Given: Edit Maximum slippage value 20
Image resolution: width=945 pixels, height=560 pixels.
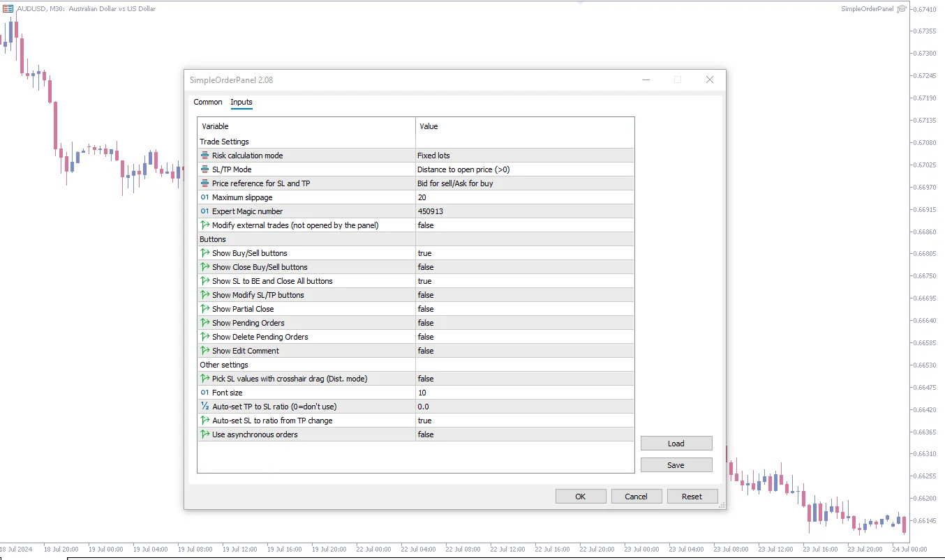Looking at the screenshot, I should pyautogui.click(x=525, y=197).
